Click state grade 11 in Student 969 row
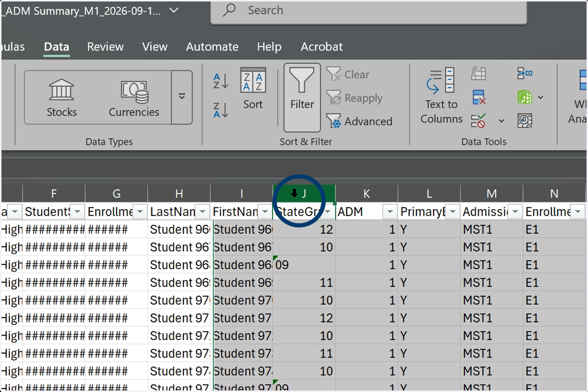This screenshot has width=588, height=392. [x=304, y=283]
